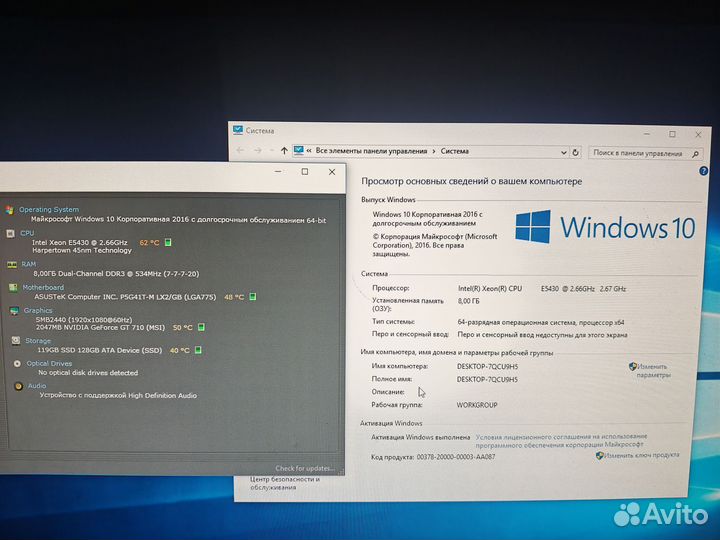720x540 pixels.
Task: Click the Система window title icon
Action: 238,130
